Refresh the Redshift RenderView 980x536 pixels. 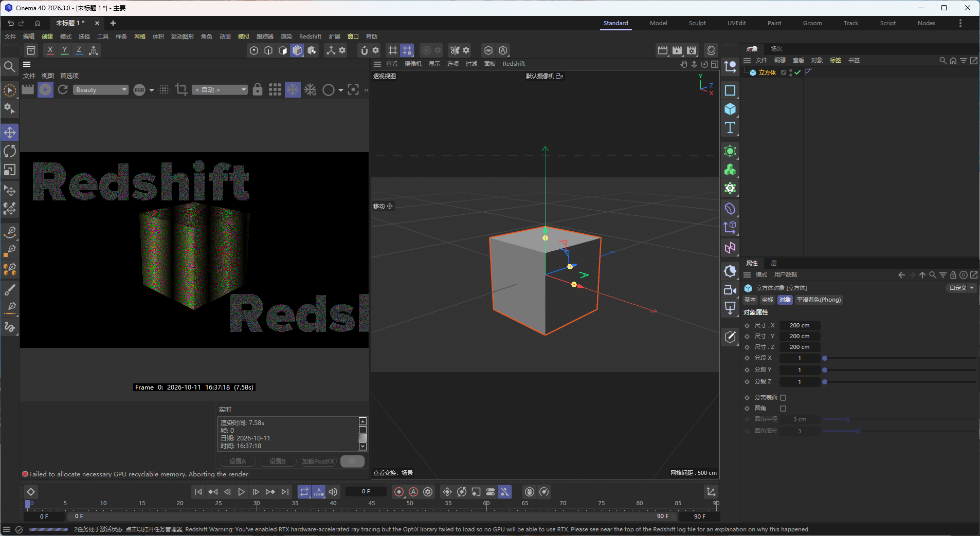click(x=63, y=90)
